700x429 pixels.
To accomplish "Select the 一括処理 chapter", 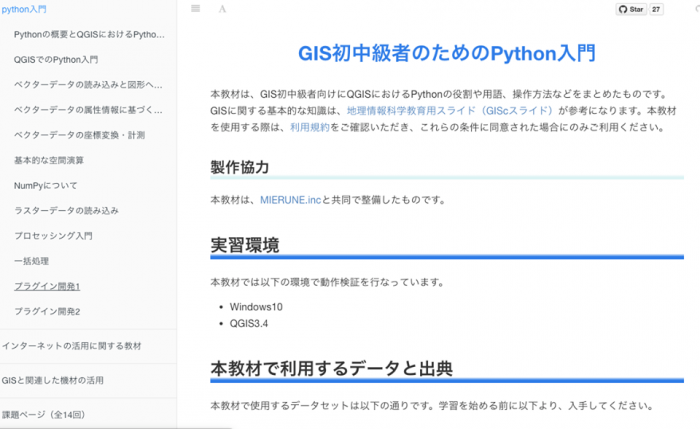I will pos(31,261).
